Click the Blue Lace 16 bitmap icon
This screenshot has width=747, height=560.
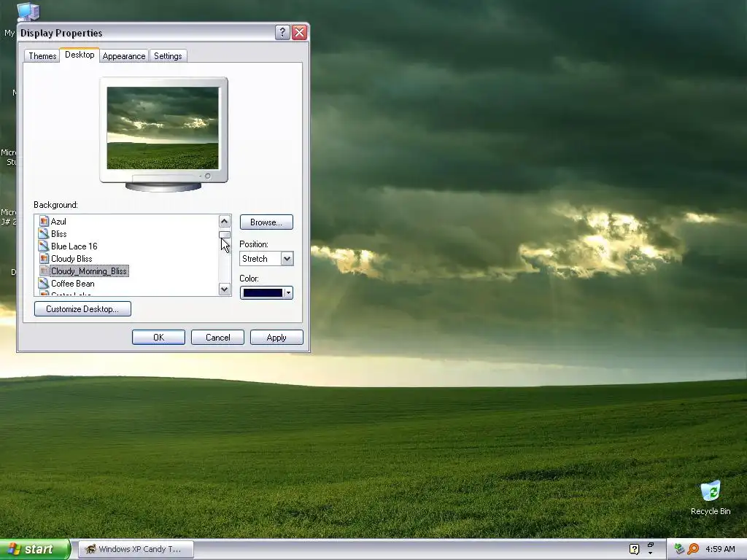coord(44,246)
